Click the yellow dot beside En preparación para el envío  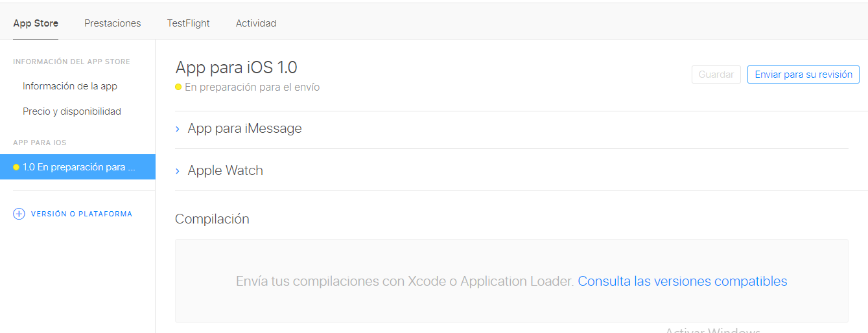coord(178,87)
